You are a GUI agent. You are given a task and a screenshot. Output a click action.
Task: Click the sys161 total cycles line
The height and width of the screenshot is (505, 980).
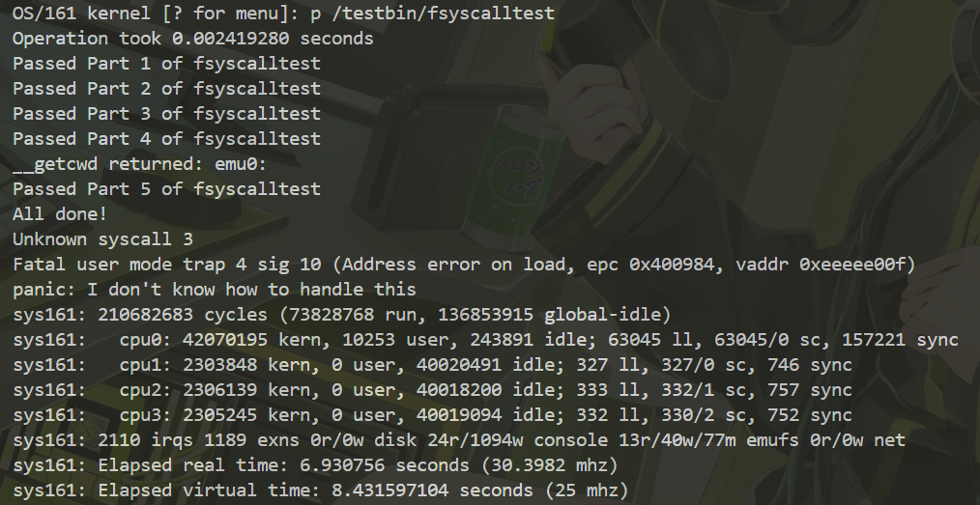coord(342,314)
